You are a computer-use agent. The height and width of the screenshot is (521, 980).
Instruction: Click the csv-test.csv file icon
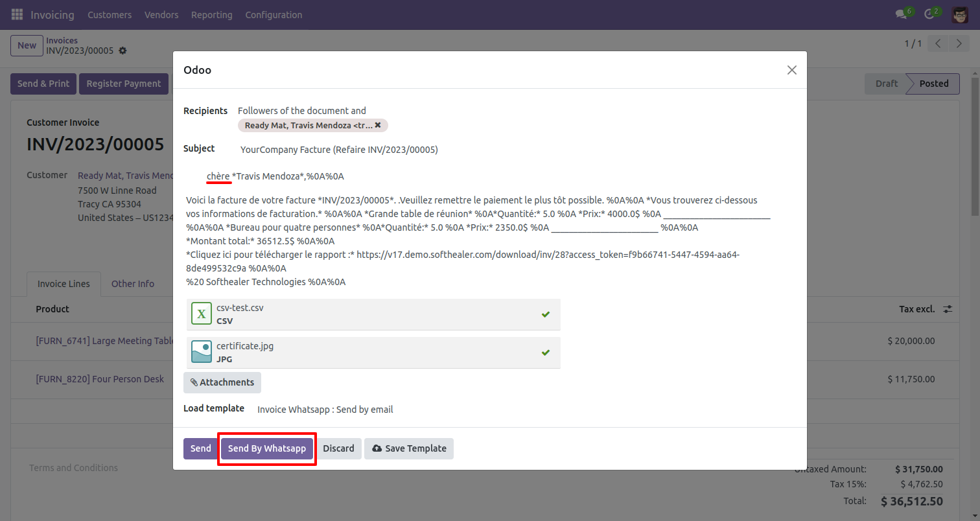(x=202, y=314)
